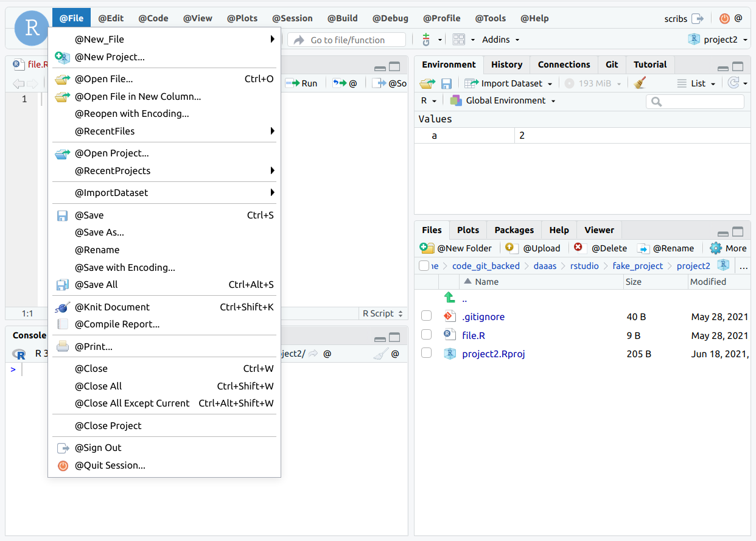Open the Addins dropdown
This screenshot has width=756, height=541.
(500, 40)
